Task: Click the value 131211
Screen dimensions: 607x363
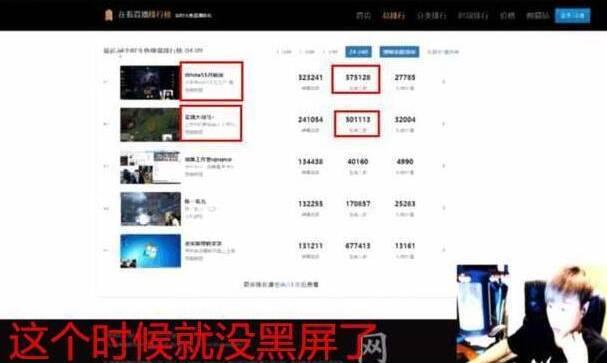Action: pos(310,246)
